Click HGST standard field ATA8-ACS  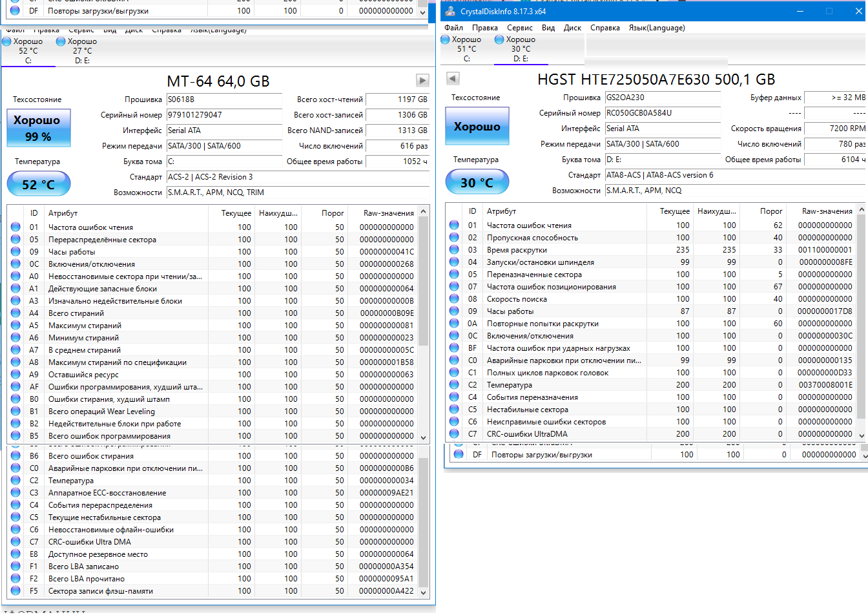click(x=736, y=175)
